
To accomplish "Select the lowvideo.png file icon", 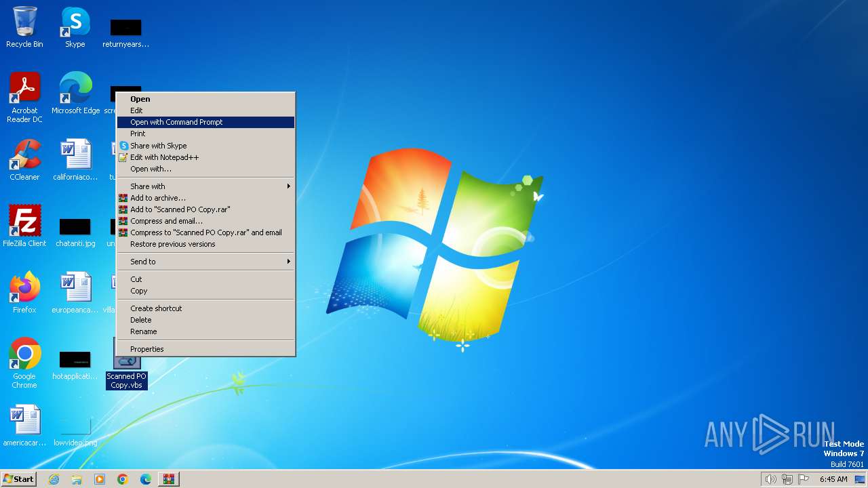I will click(x=75, y=432).
